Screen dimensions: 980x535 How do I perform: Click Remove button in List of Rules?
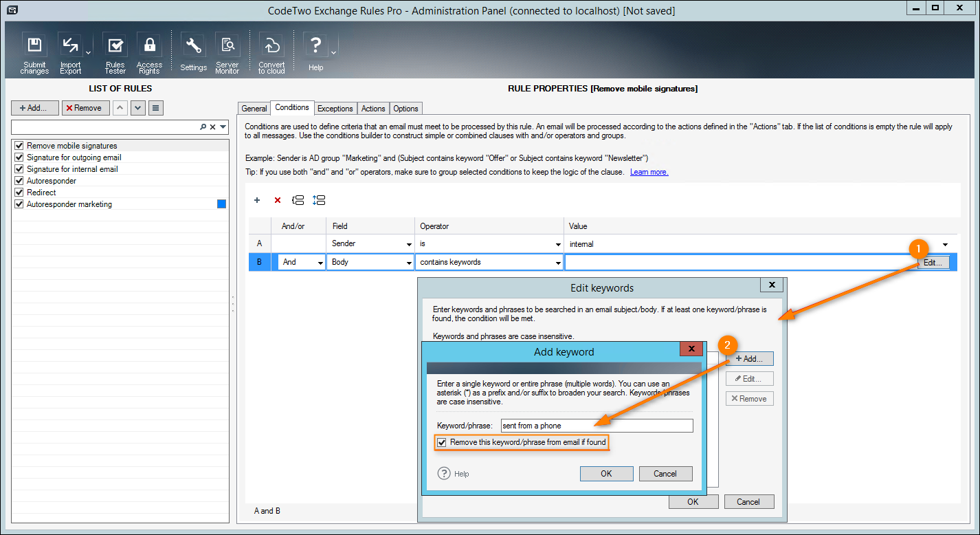(85, 108)
